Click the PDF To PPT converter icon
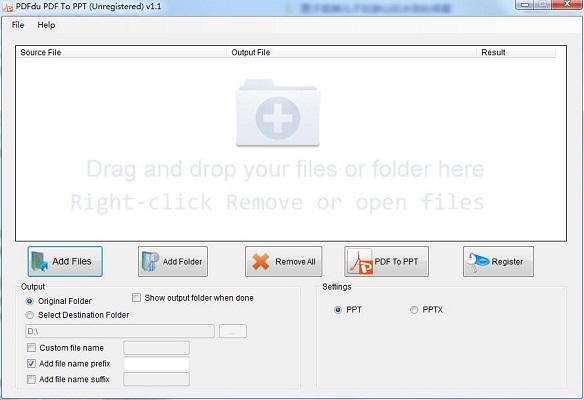584x400 pixels. coord(360,261)
